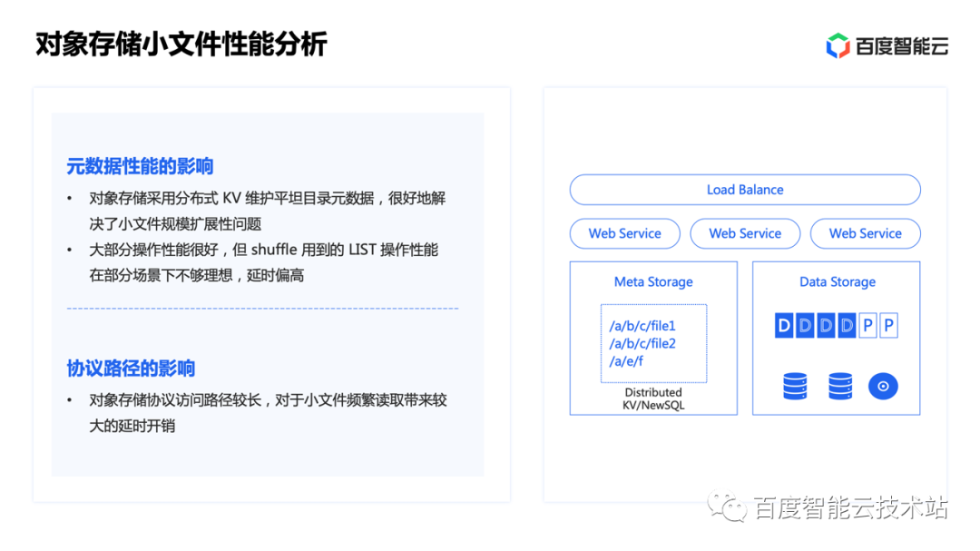Click the slide title 对象存储小文件性能分析
Screen dimensions: 980x551
(x=181, y=44)
